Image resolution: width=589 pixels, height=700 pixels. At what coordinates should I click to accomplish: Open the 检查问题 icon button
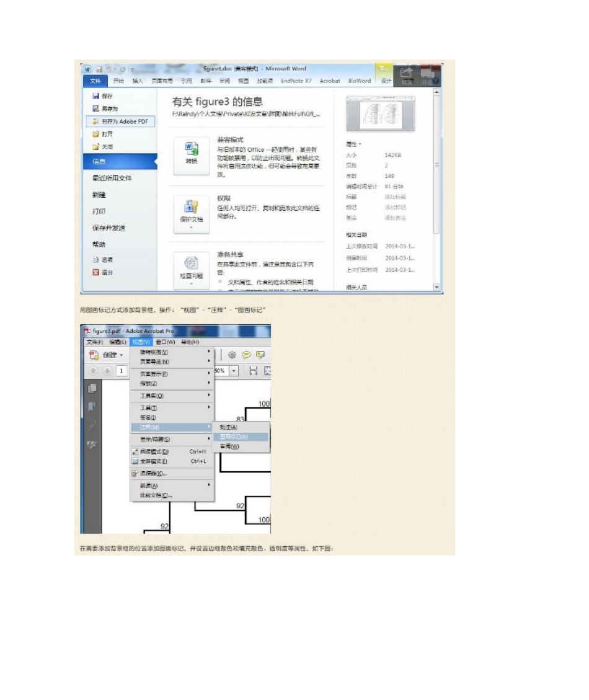pos(191,270)
